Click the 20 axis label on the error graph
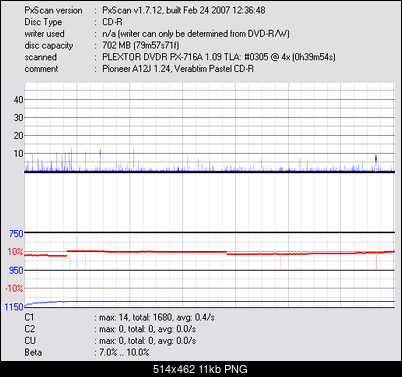The height and width of the screenshot is (377, 402). pyautogui.click(x=19, y=136)
